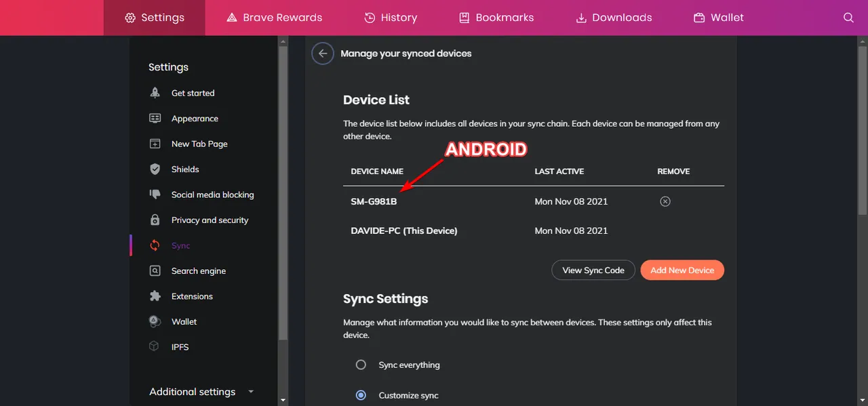Screen dimensions: 868x406
Task: Click the SM-G981B device name
Action: click(374, 201)
